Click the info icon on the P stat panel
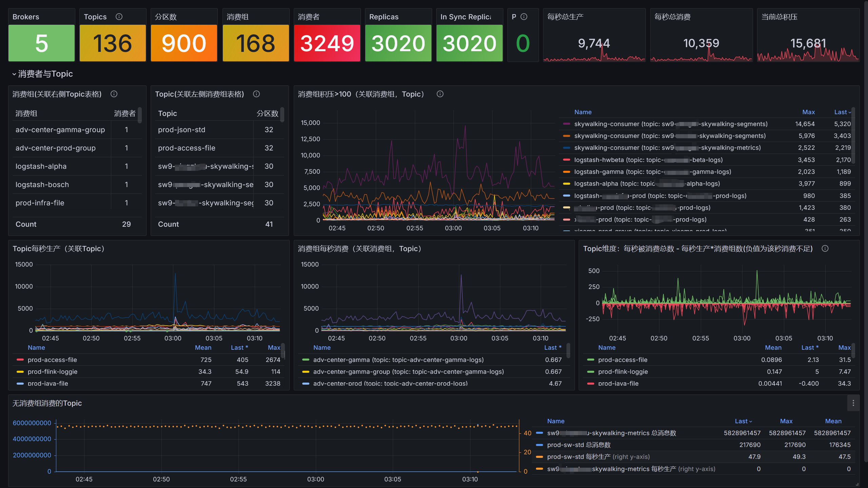Viewport: 868px width, 488px height. [524, 17]
